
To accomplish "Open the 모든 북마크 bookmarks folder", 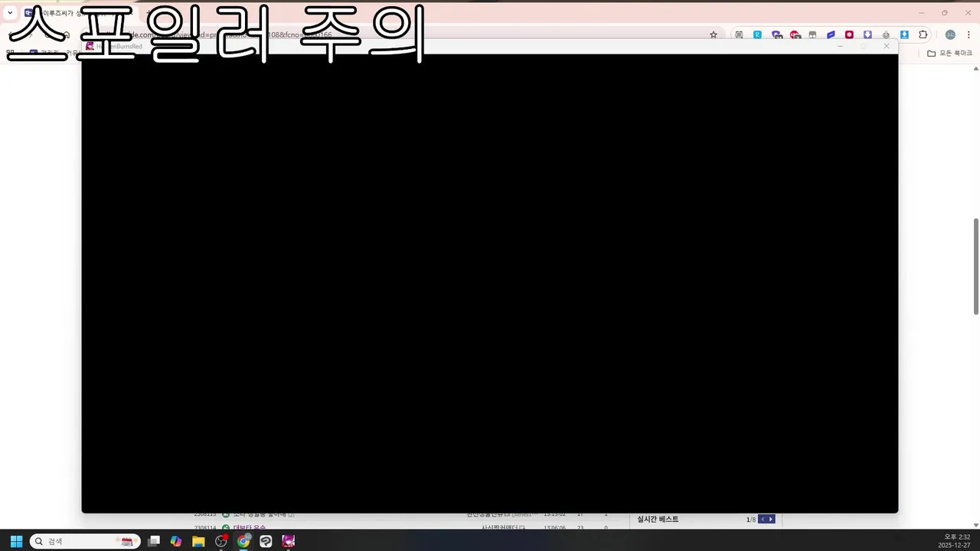I will pyautogui.click(x=949, y=54).
